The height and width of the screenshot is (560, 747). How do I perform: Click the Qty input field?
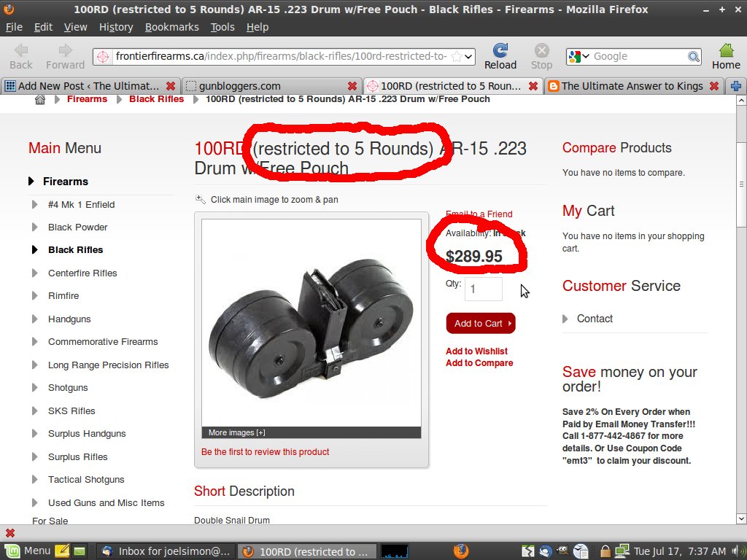click(483, 289)
